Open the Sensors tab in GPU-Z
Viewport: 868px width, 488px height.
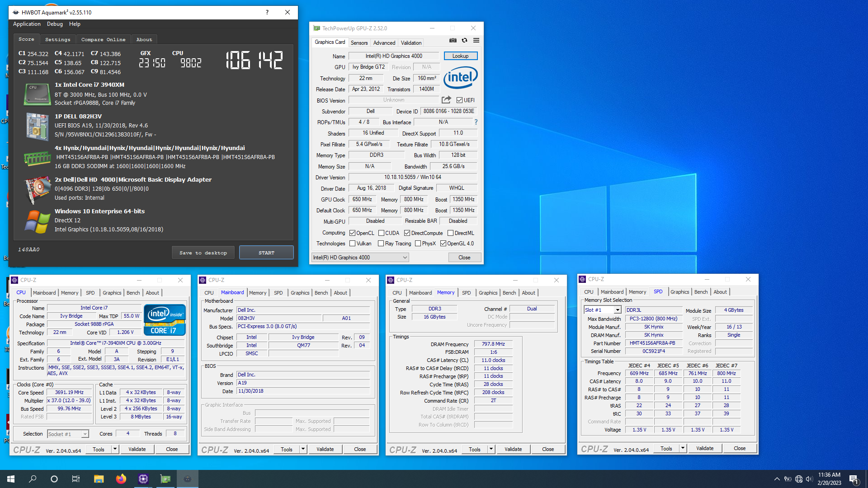[359, 43]
